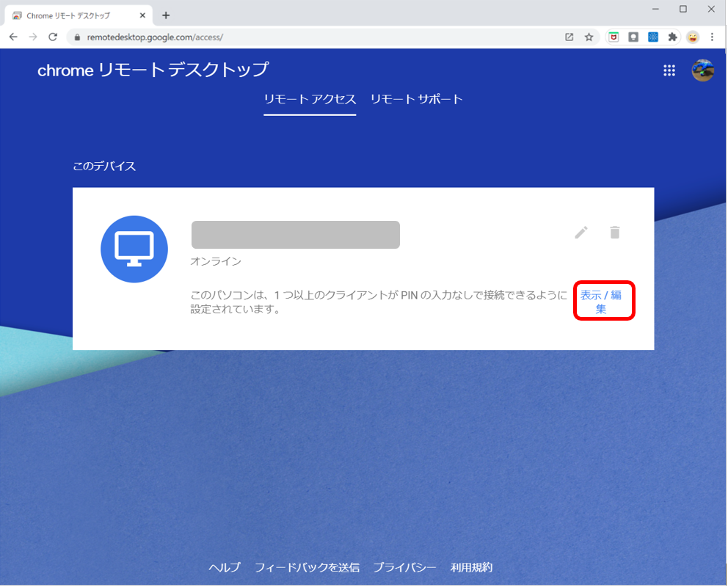The image size is (728, 587).
Task: Switch to the リモート アクセス tab
Action: 310,99
